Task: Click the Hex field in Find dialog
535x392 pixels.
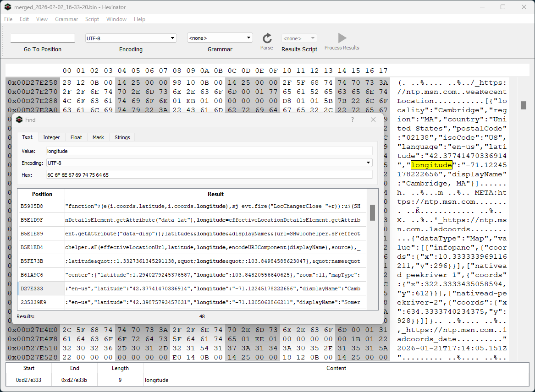Action: click(209, 175)
